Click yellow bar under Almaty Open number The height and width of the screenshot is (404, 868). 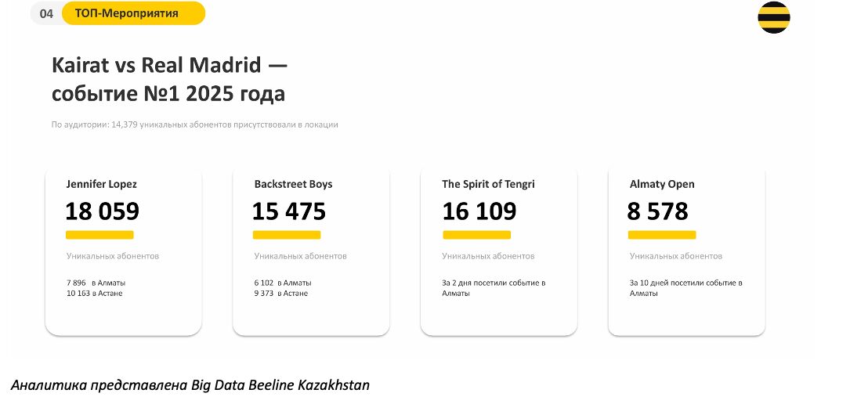pyautogui.click(x=662, y=235)
